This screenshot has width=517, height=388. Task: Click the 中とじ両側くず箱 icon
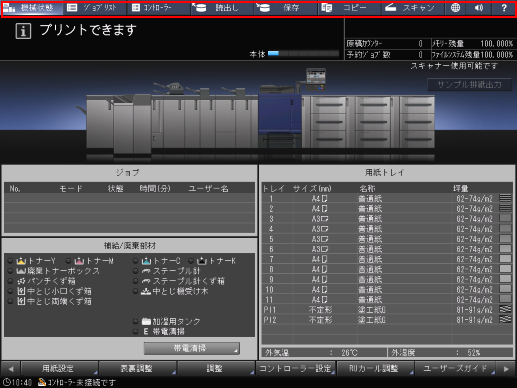pos(21,301)
